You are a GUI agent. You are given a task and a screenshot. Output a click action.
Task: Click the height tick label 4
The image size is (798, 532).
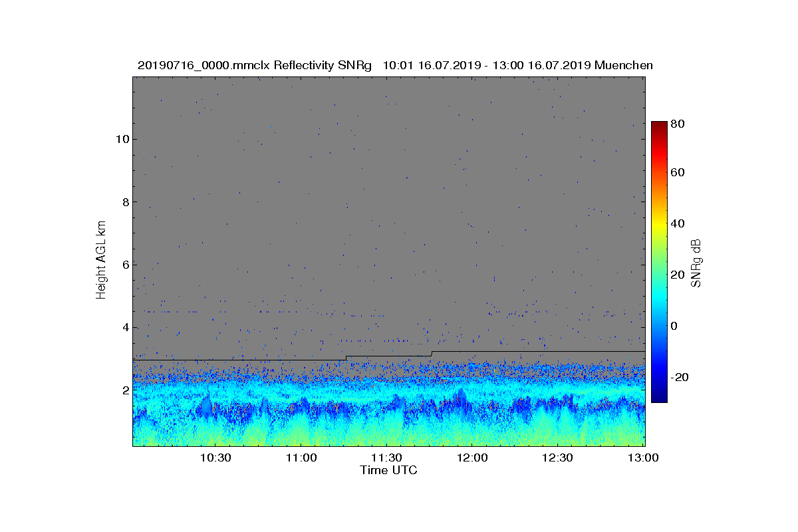(x=125, y=327)
